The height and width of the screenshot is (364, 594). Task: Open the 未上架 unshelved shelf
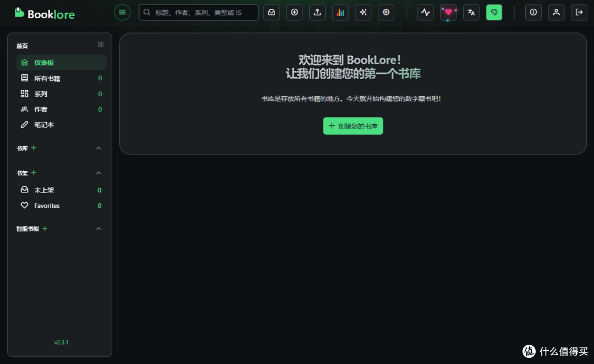(62, 190)
